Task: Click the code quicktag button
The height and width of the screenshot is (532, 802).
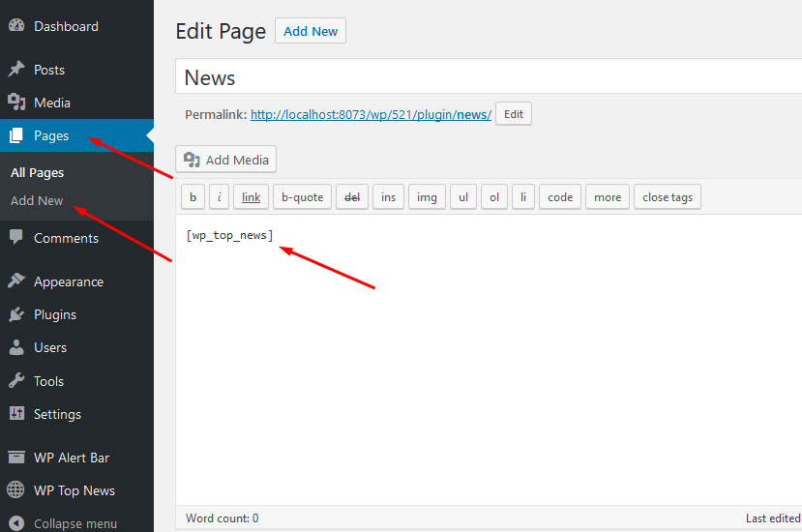Action: 560,197
